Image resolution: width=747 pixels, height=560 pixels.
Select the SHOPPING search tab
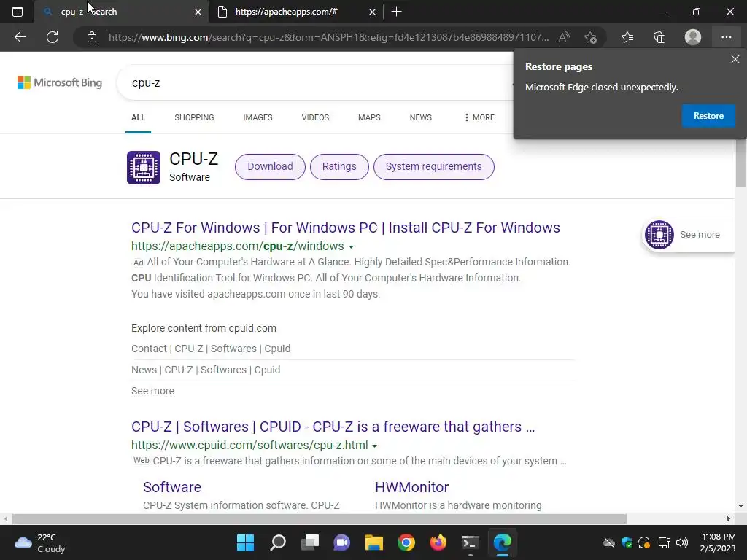coord(194,117)
